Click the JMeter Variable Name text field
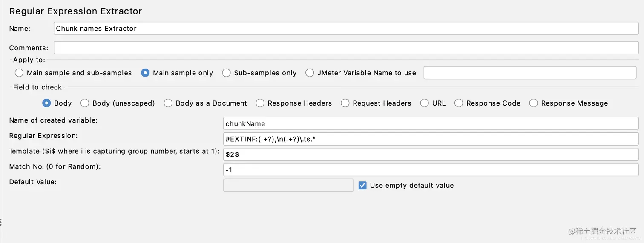Image resolution: width=644 pixels, height=243 pixels. coord(530,73)
